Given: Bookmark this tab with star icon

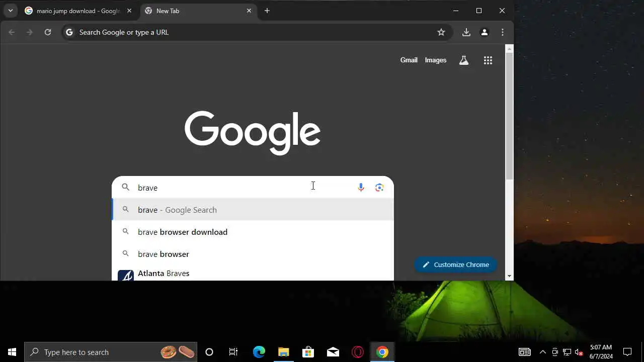Looking at the screenshot, I should click(441, 32).
